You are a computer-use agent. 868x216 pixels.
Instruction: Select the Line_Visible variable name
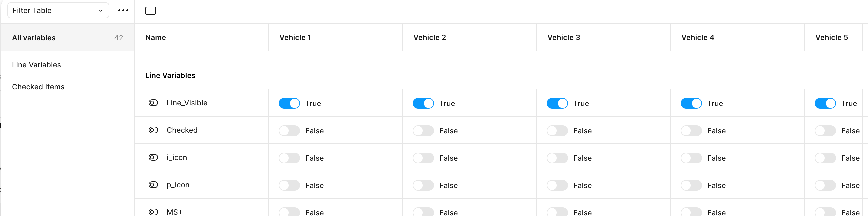coord(187,103)
